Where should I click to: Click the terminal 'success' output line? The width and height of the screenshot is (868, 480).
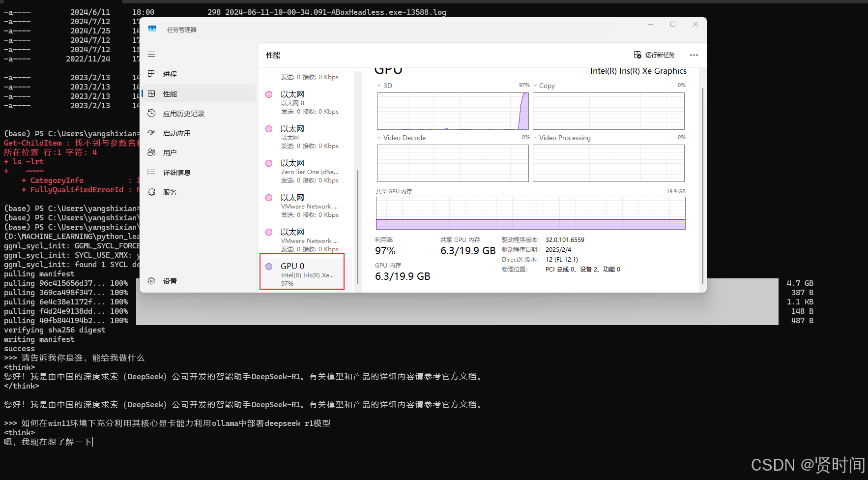tap(19, 349)
